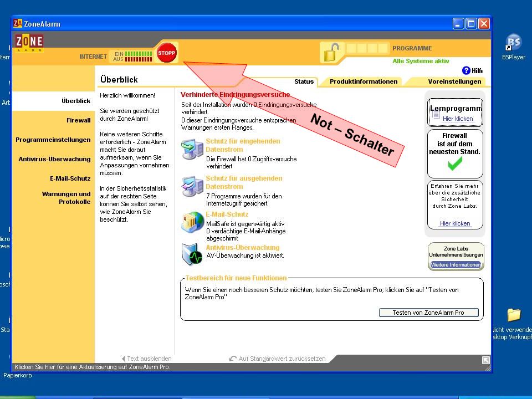Viewport: 532px width, 399px height.
Task: Switch to the Status tab
Action: [304, 81]
